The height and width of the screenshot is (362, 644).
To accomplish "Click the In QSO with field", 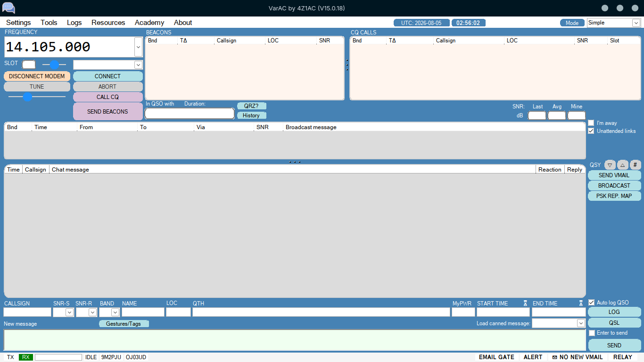I will [x=190, y=113].
